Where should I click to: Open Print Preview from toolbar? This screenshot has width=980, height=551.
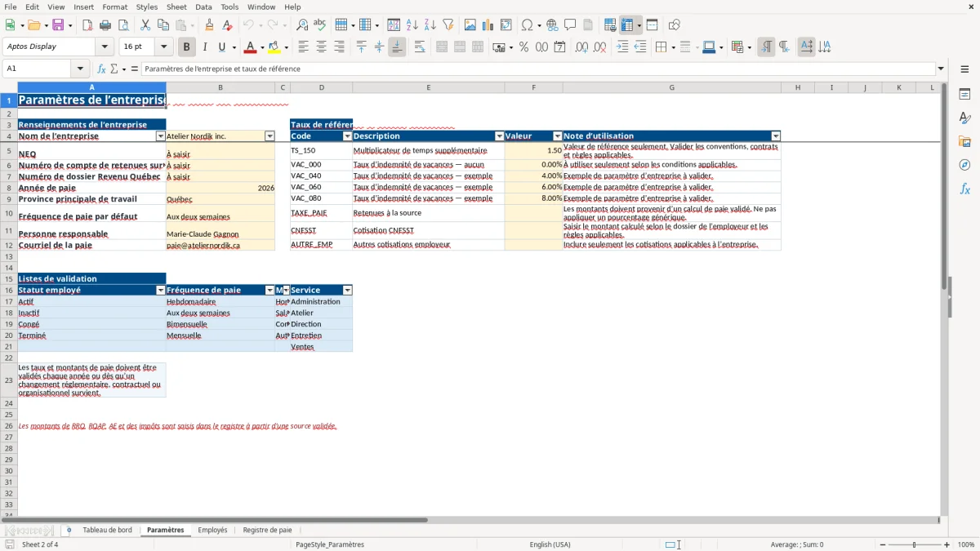(x=122, y=25)
